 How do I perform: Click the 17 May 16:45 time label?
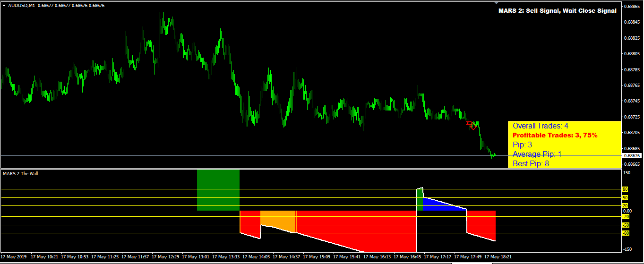[407, 257]
